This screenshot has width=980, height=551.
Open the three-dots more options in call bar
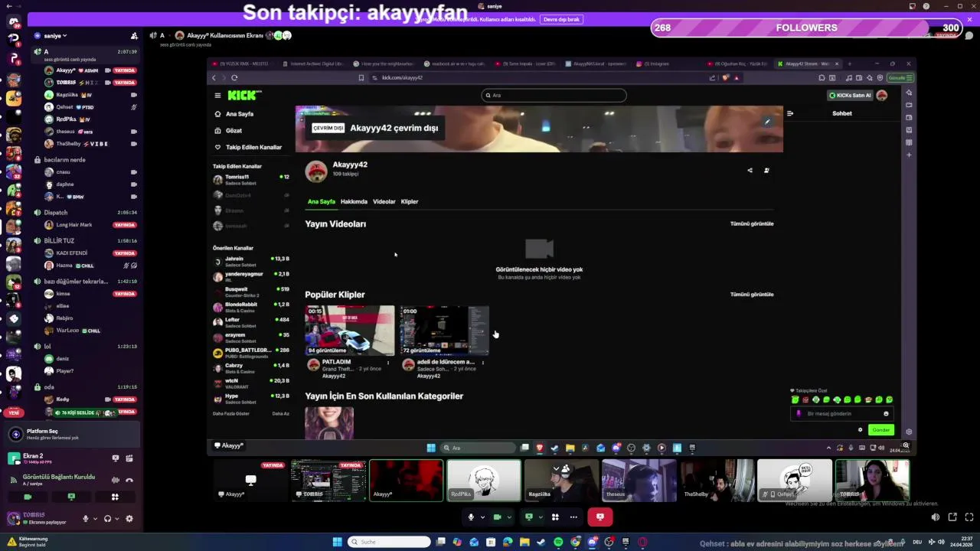point(573,517)
